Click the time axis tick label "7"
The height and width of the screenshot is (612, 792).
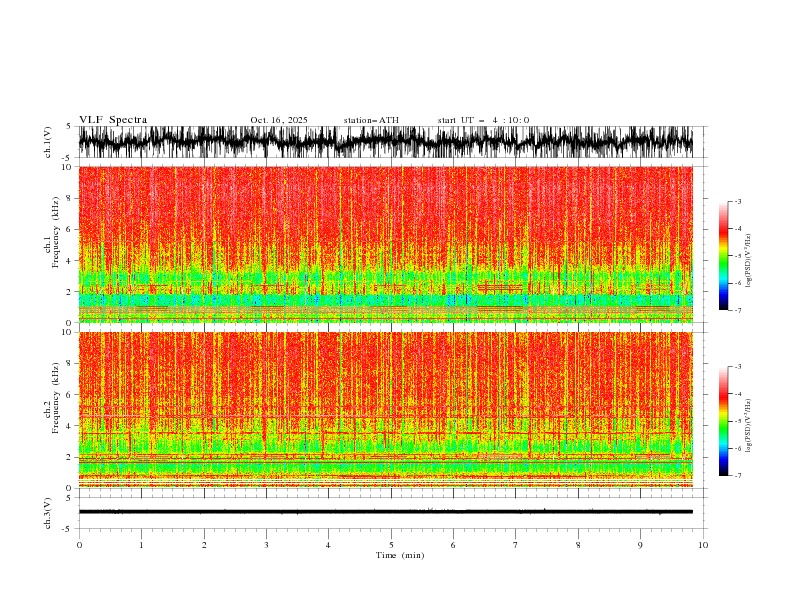(516, 545)
